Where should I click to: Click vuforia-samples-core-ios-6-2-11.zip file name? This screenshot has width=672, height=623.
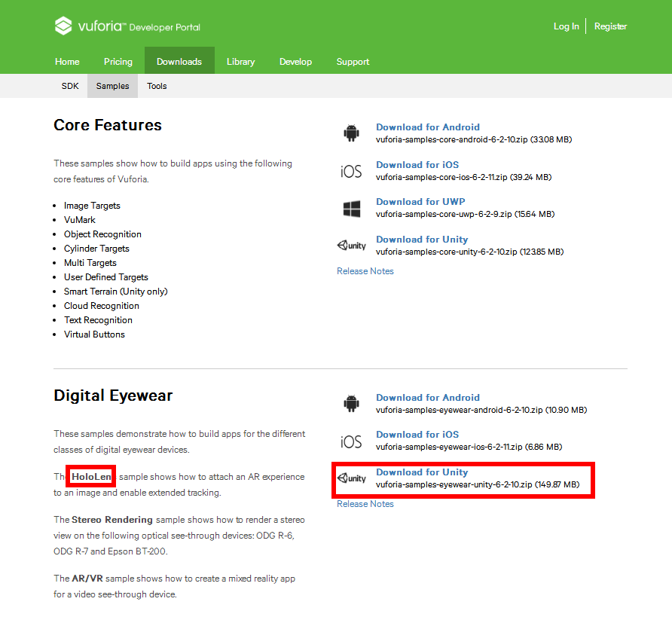441,177
